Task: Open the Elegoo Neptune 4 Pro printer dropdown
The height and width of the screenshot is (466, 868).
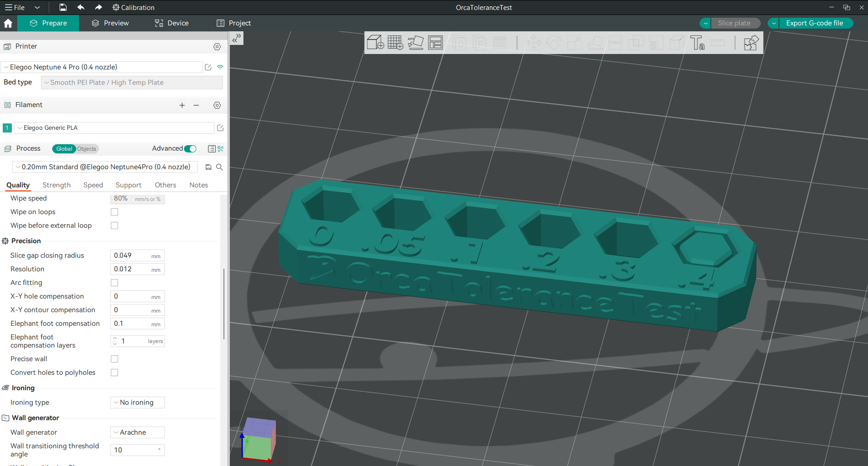Action: pyautogui.click(x=102, y=67)
